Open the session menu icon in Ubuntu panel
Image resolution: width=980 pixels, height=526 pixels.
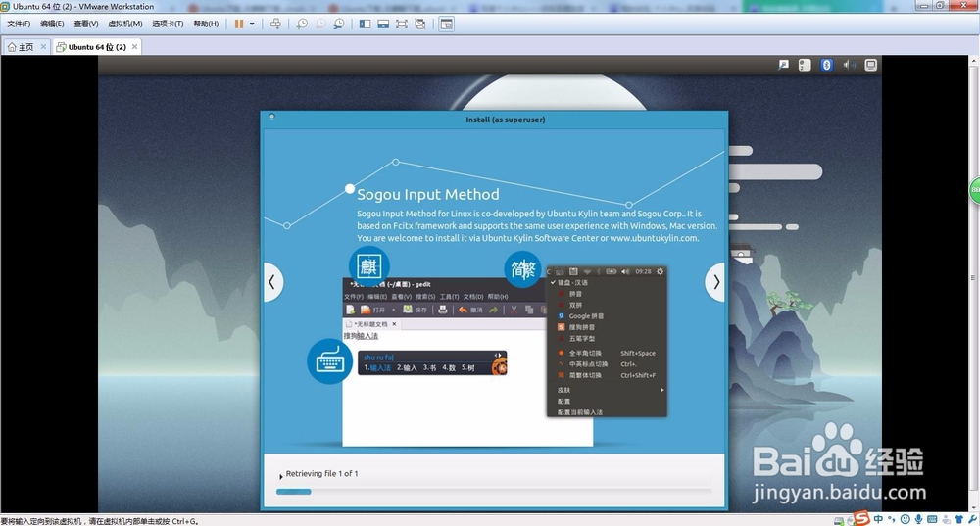click(x=870, y=65)
